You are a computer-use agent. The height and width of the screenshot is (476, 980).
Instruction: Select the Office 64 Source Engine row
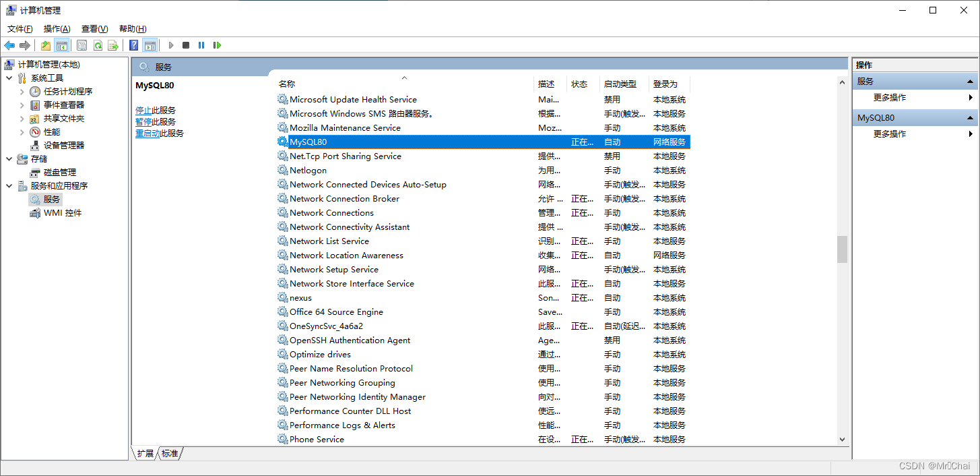(x=483, y=311)
